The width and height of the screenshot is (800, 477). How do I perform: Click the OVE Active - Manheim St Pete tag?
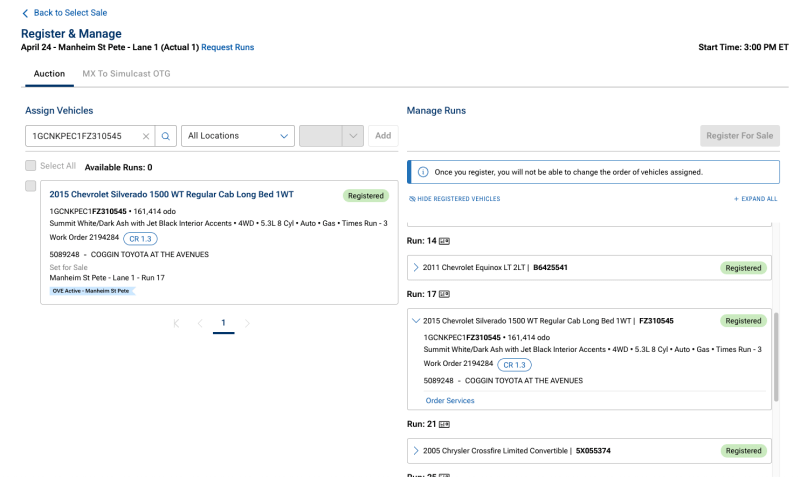92,291
